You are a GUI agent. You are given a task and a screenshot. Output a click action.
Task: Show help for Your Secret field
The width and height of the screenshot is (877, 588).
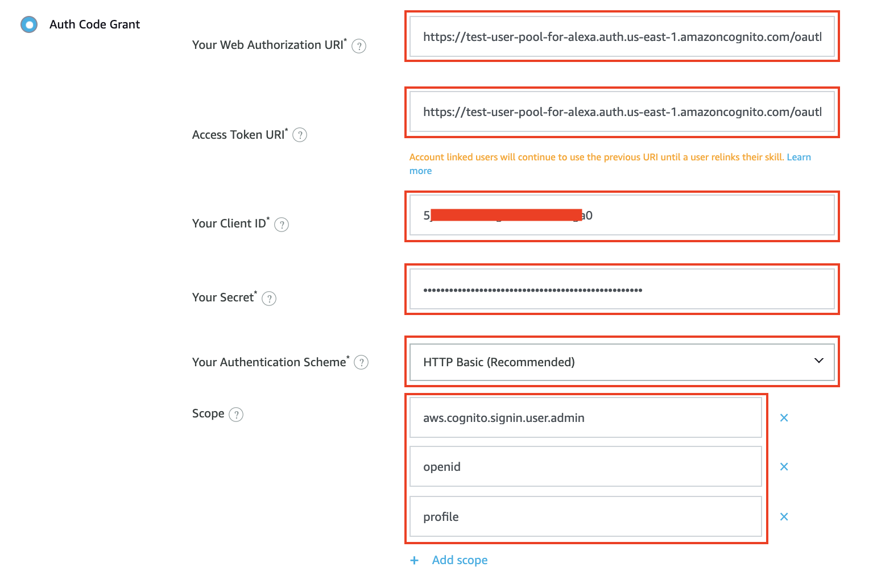(269, 299)
